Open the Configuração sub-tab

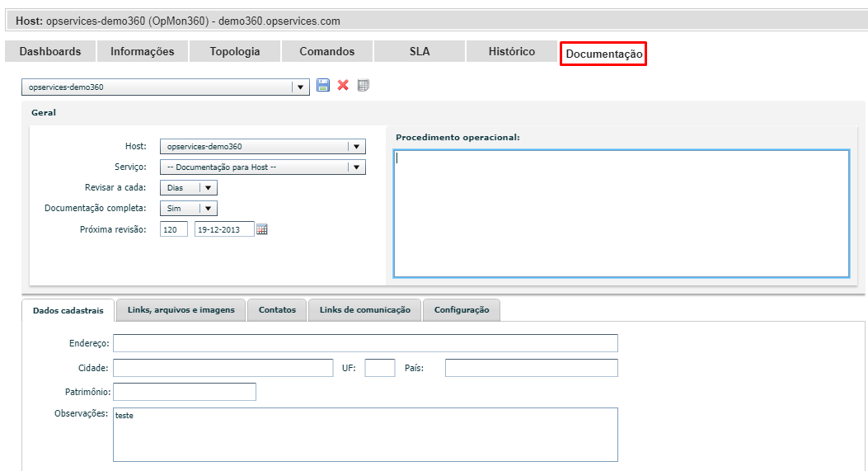(x=462, y=310)
